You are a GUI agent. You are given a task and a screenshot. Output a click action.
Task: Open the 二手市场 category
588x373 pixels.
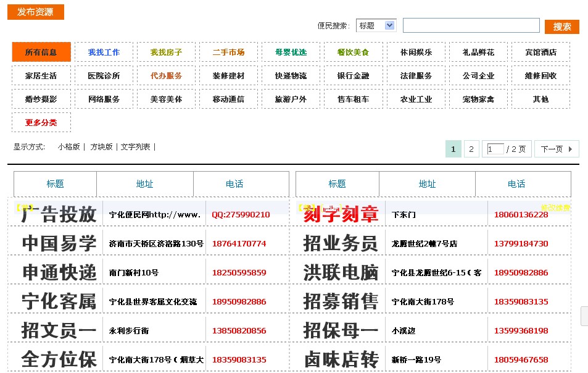pos(228,52)
